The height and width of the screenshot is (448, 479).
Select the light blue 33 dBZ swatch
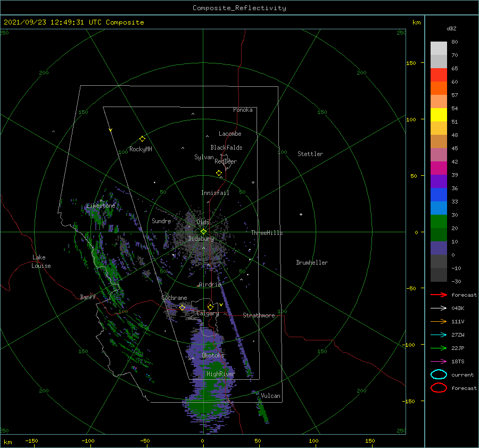(439, 208)
